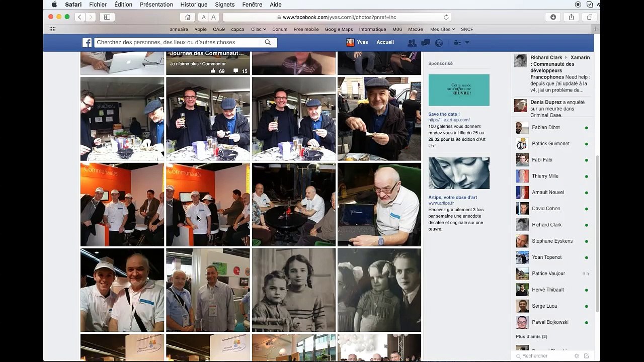The height and width of the screenshot is (362, 644).
Task: Click Commenter on the photo overlay
Action: tap(214, 64)
